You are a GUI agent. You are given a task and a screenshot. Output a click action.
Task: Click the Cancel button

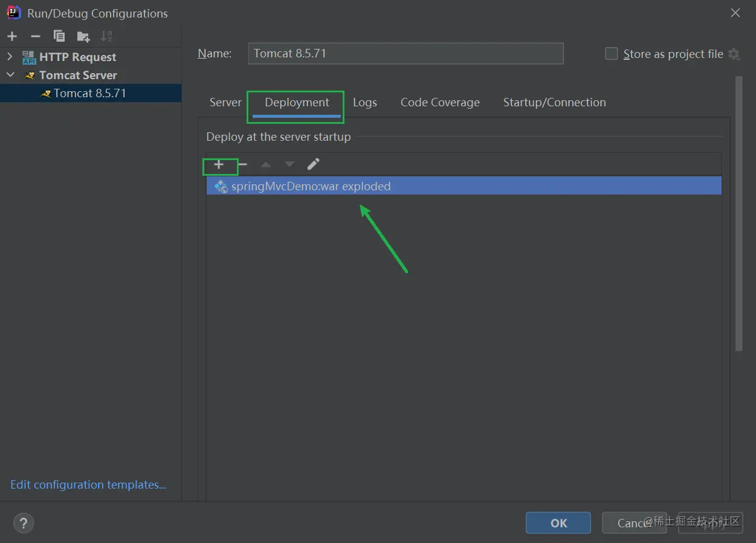click(635, 523)
